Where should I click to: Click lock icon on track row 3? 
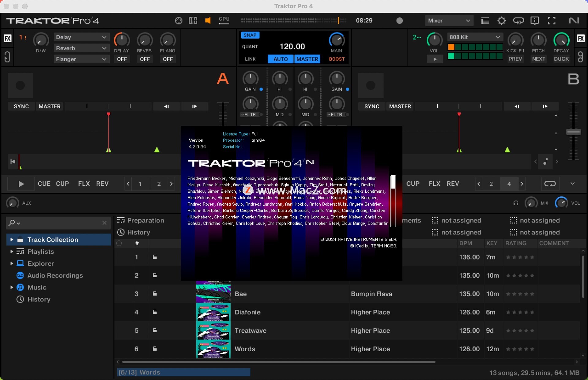pos(155,294)
